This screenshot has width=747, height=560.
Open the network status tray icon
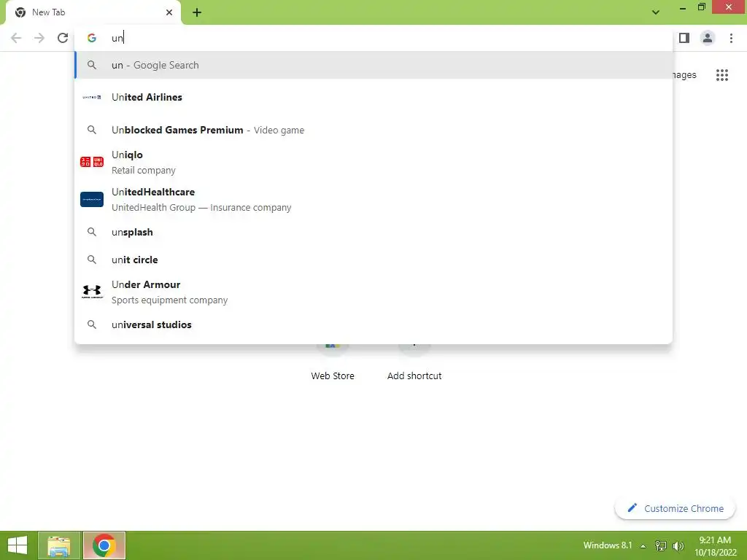coord(661,546)
